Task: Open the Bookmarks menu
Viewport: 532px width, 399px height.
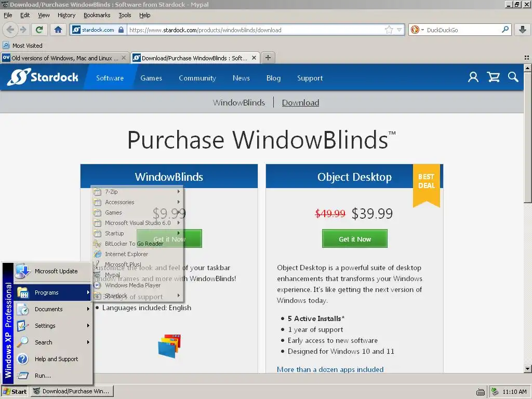Action: 97,15
